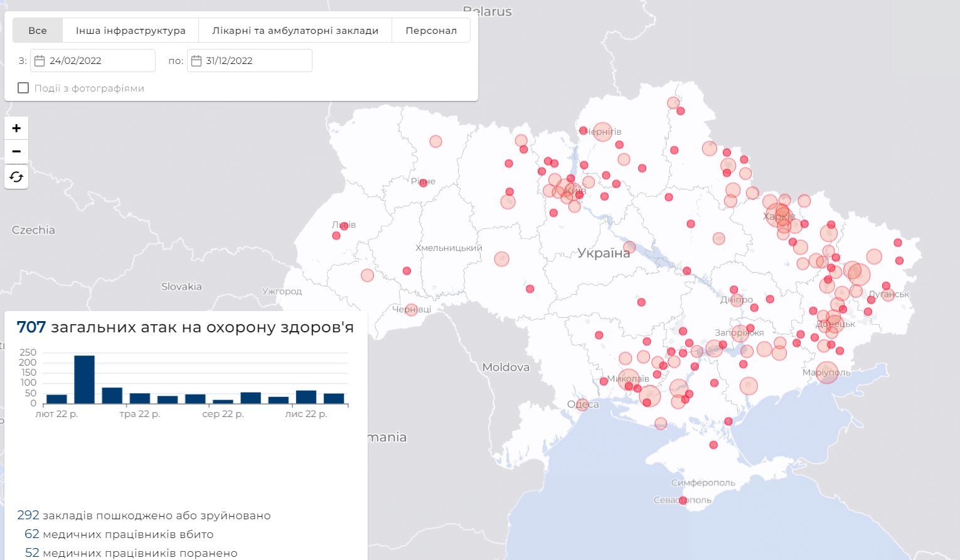
Task: Select the 'Все' filter tab
Action: coord(38,30)
